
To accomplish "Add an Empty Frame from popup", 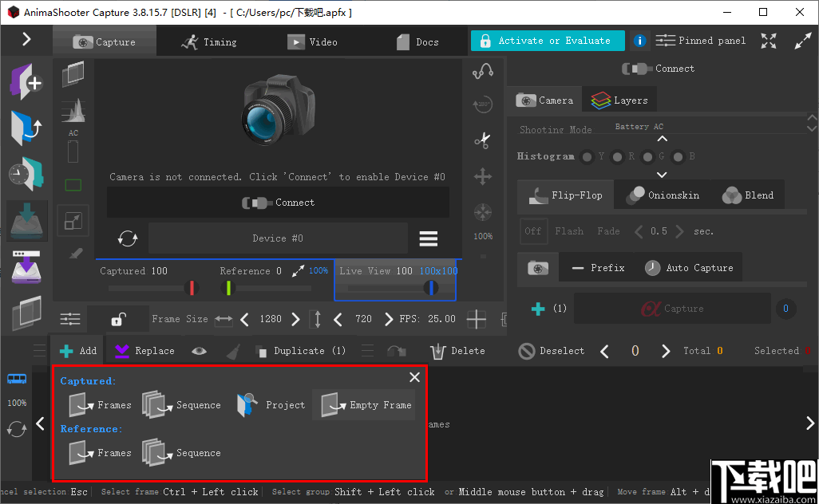I will coord(364,405).
